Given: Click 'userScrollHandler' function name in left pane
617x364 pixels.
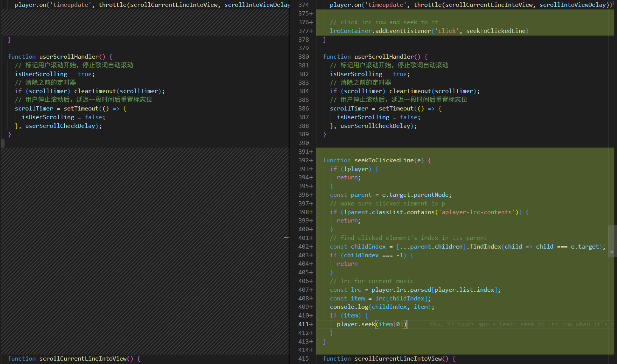Looking at the screenshot, I should click(69, 57).
